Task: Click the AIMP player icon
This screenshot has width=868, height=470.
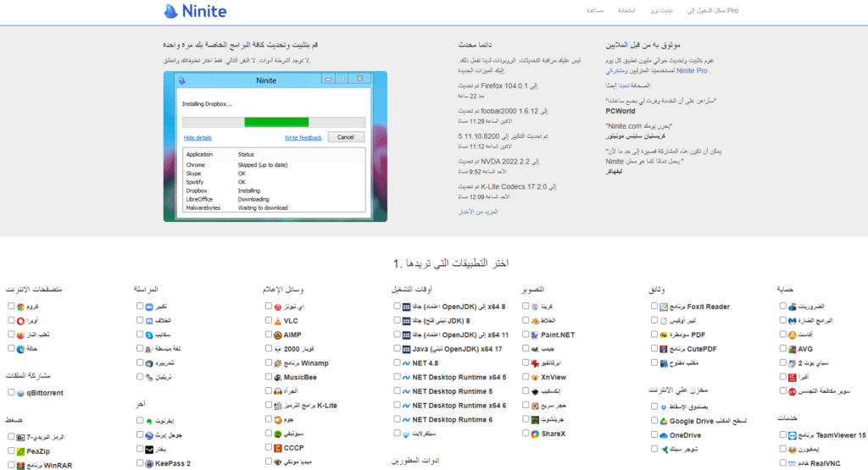Action: click(x=277, y=335)
